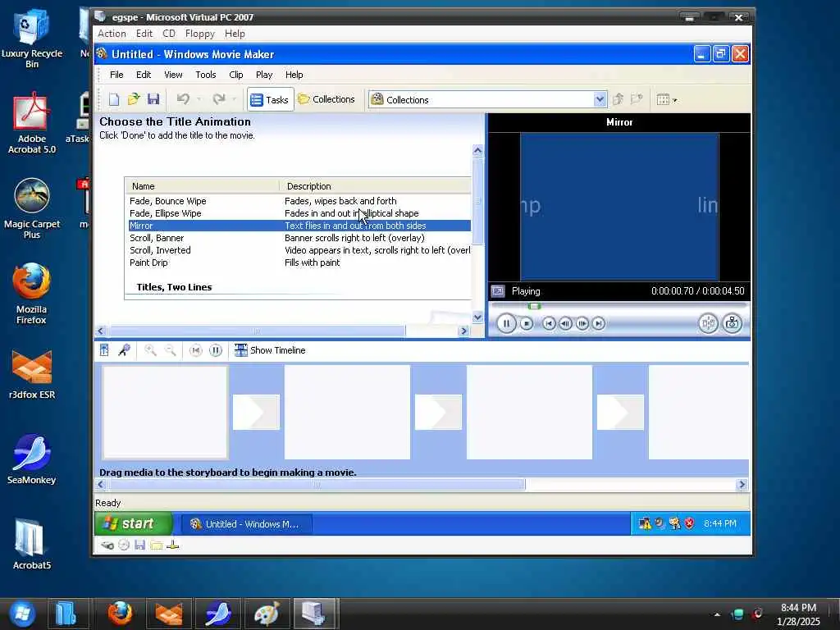Click the Zoom Timeline Out magnifier
Screen dimensions: 840x630
[x=171, y=350]
